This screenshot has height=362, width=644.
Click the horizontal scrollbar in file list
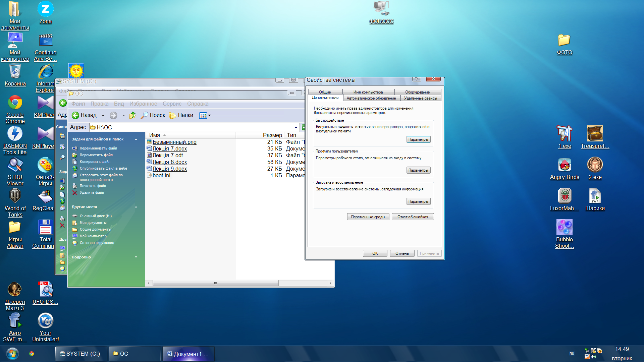[x=216, y=283]
